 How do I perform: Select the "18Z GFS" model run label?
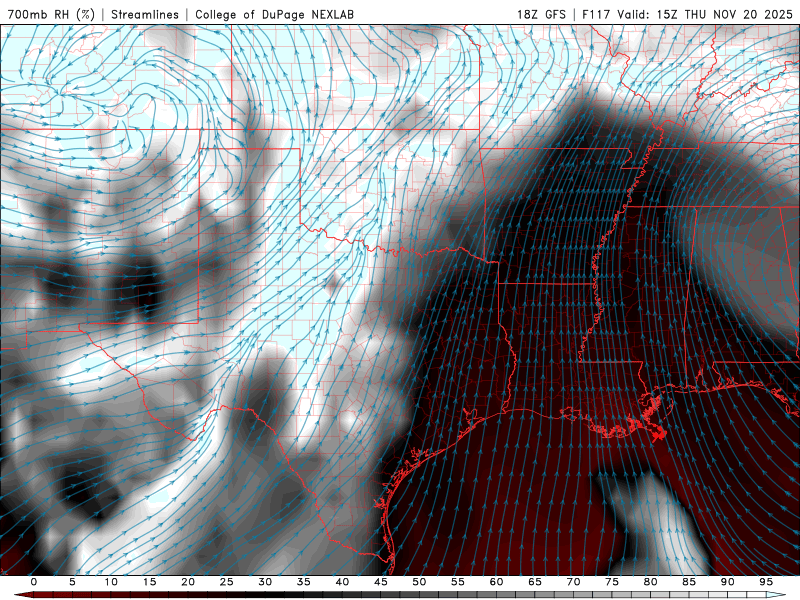click(x=541, y=14)
